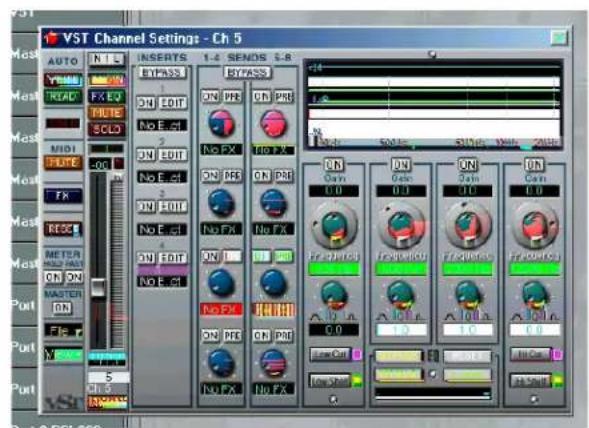Toggle PRE for send 1
The width and height of the screenshot is (589, 428).
[232, 97]
